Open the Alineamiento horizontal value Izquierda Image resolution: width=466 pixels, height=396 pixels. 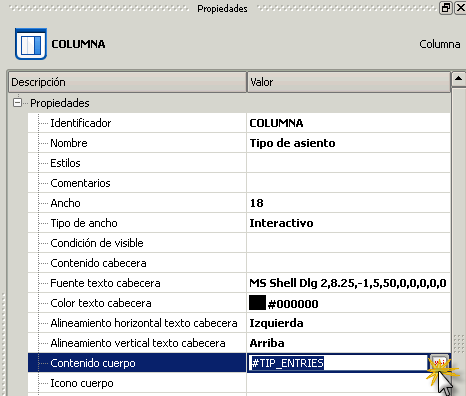pos(276,323)
